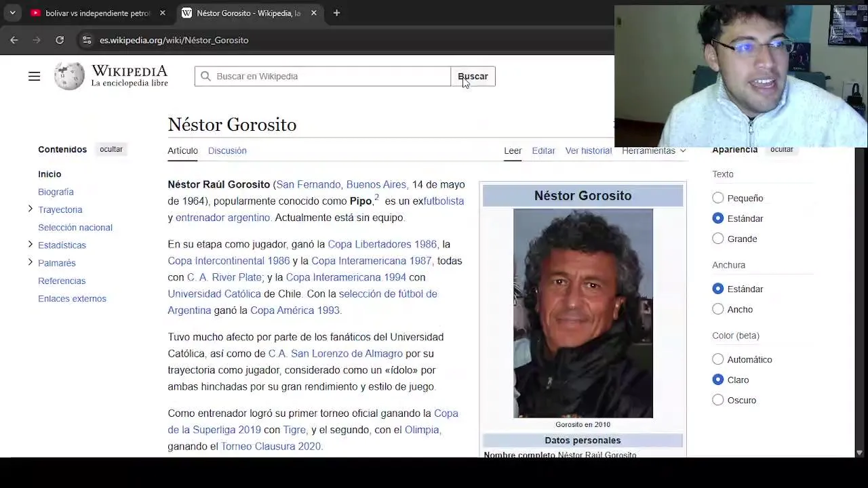Open Copa Intercontinental 1986 link

[229, 261]
